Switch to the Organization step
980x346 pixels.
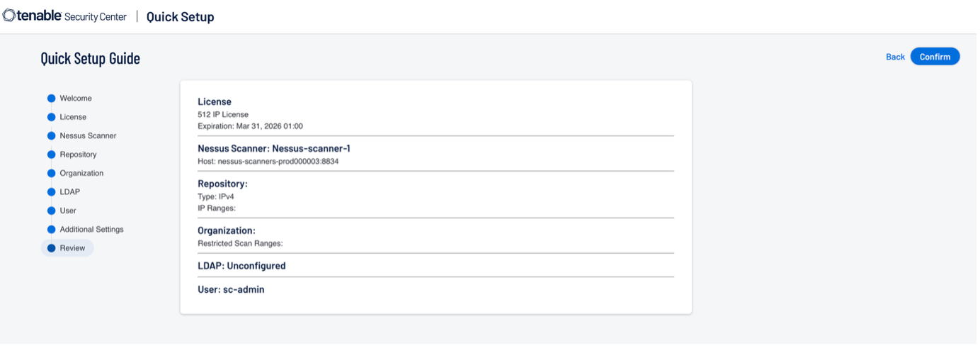[81, 173]
